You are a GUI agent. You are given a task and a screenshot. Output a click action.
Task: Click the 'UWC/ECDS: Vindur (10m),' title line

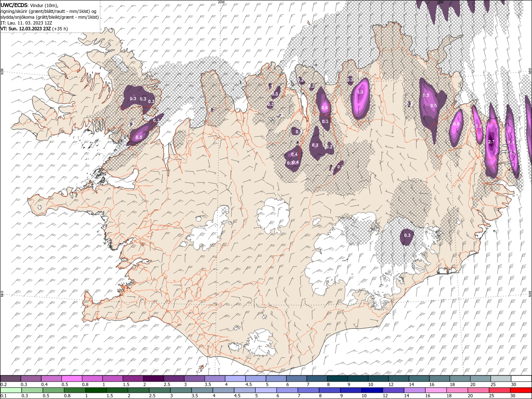[x=30, y=5]
